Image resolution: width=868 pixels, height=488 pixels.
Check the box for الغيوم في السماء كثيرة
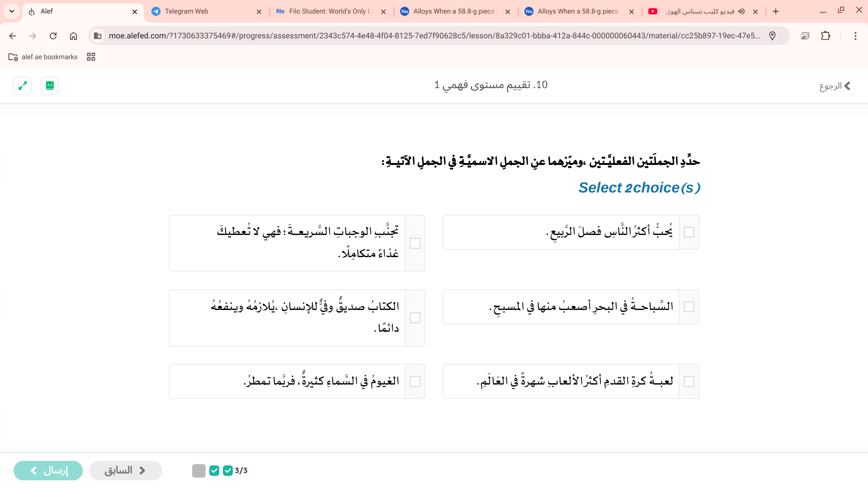[x=415, y=381]
